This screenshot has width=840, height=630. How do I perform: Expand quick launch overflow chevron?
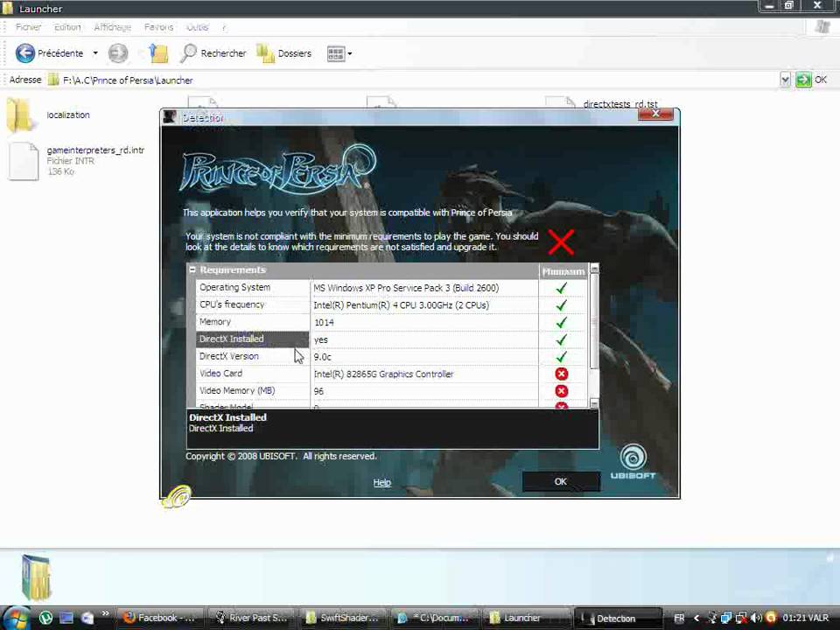pos(106,614)
